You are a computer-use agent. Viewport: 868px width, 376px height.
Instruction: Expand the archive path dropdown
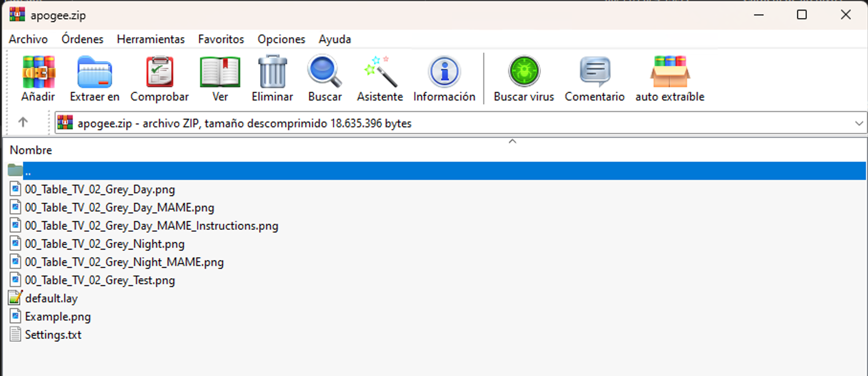pyautogui.click(x=858, y=123)
